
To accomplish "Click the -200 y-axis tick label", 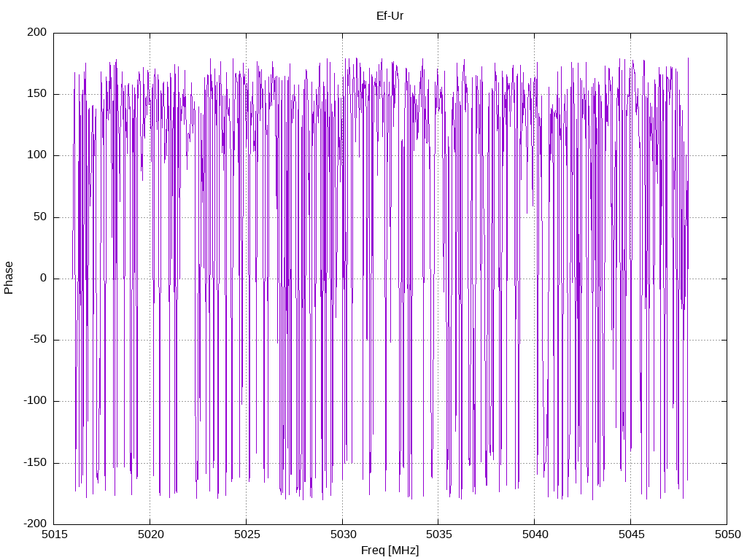I will (x=35, y=524).
